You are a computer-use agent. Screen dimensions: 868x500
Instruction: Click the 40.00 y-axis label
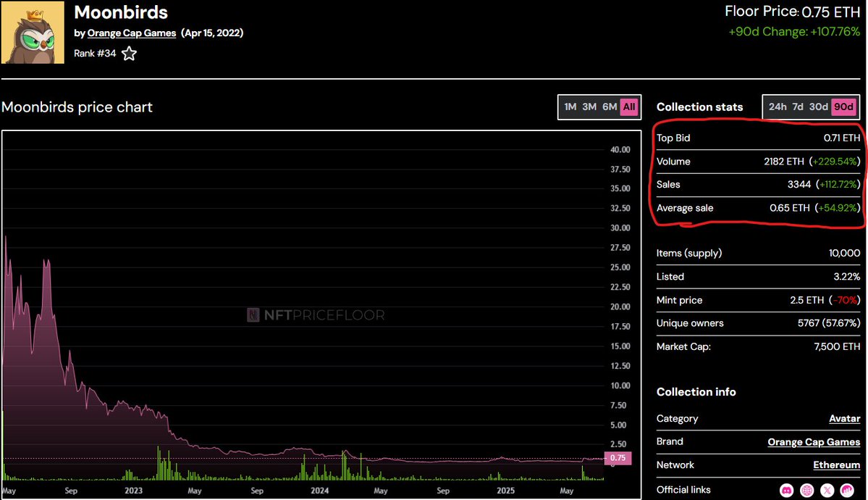[620, 150]
